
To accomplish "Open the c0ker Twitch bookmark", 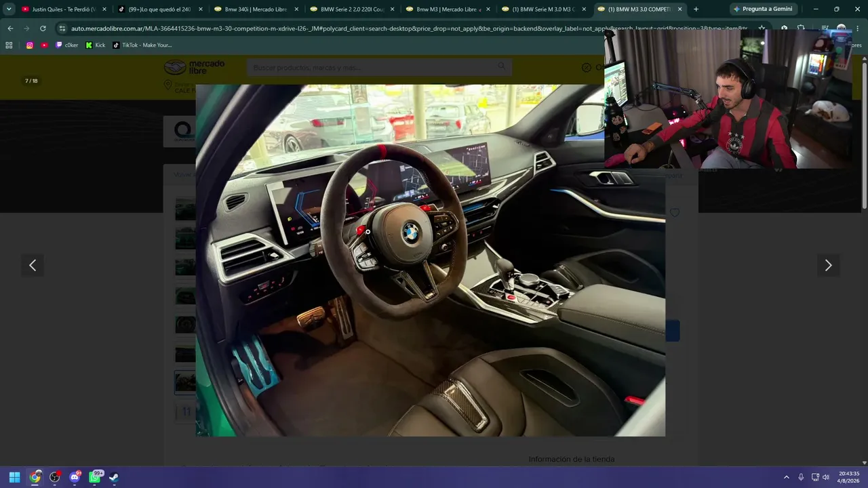I will (x=67, y=45).
